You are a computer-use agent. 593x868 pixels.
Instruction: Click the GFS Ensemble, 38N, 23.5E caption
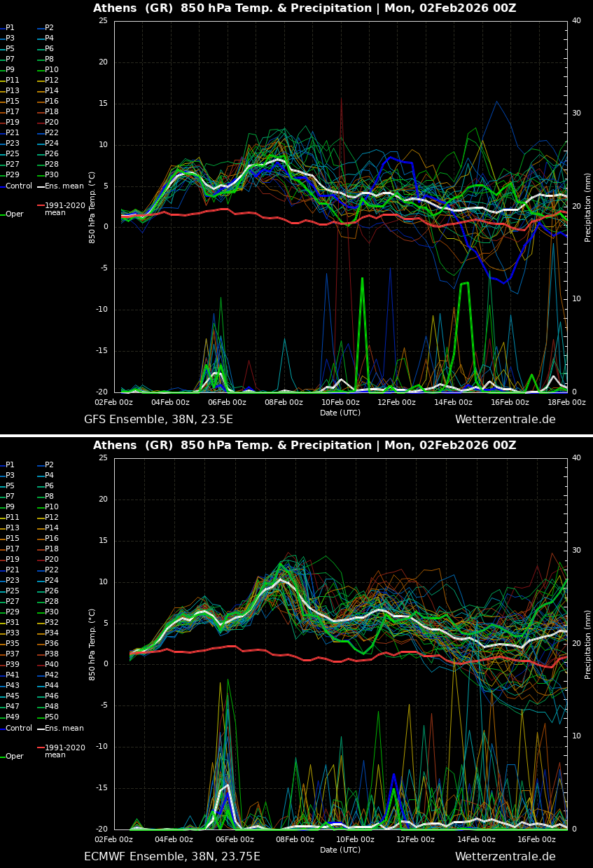(x=158, y=420)
